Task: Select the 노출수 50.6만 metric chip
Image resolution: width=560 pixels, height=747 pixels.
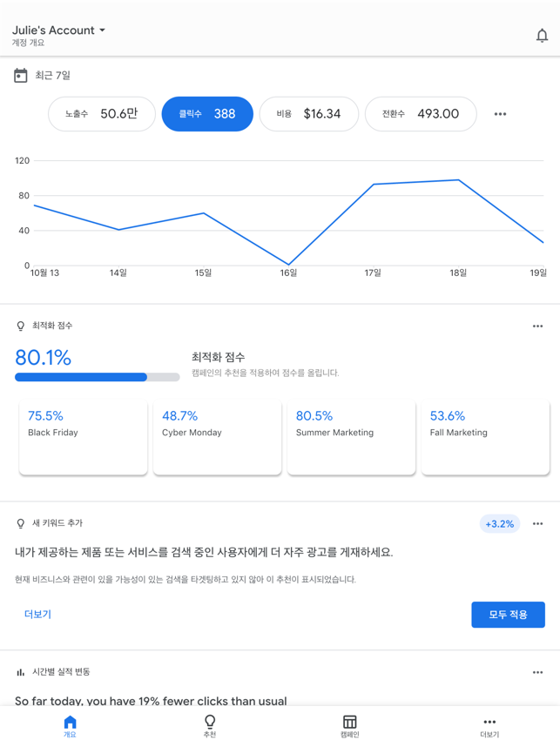Action: click(x=102, y=114)
